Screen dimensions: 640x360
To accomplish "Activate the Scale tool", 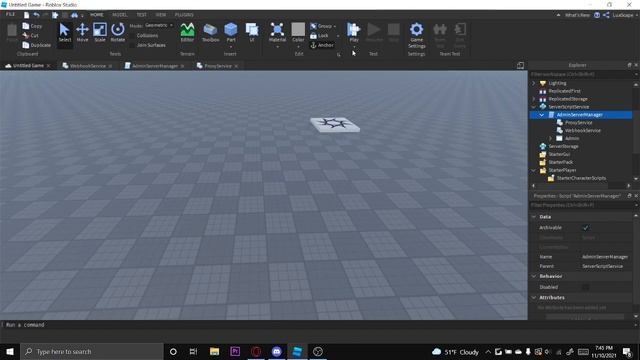I will tap(100, 32).
